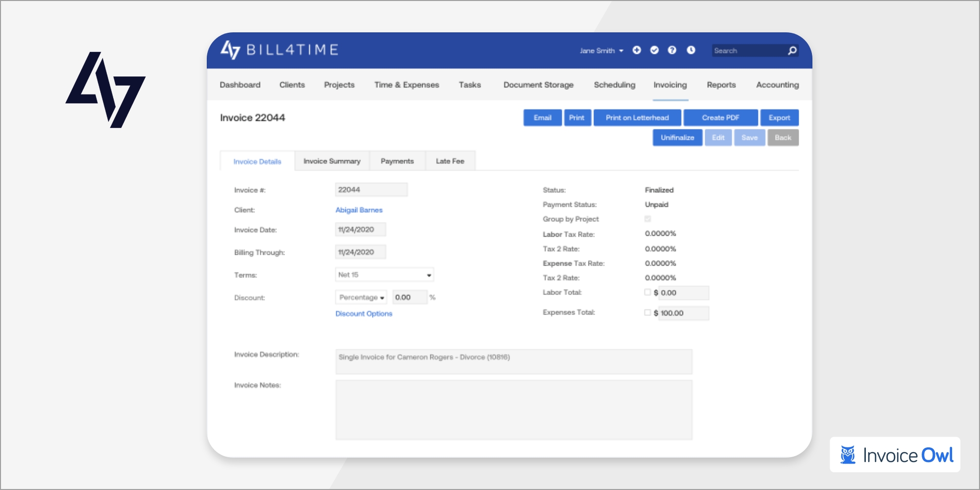This screenshot has height=490, width=980.
Task: Click the Print button
Action: tap(577, 118)
